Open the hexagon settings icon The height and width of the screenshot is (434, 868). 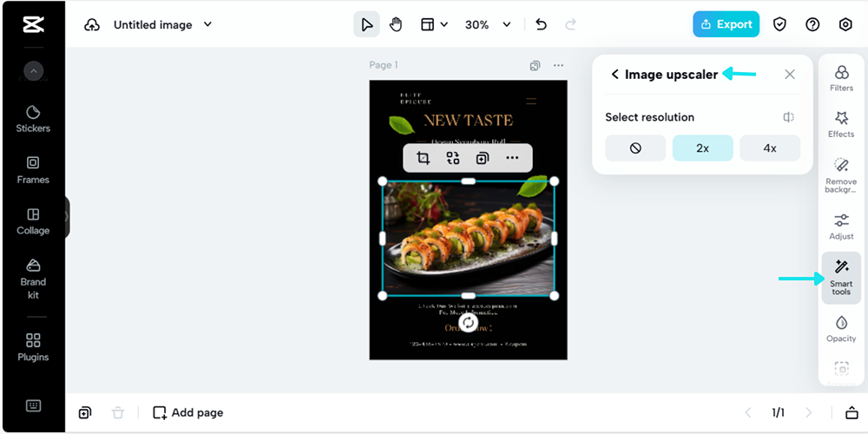[845, 24]
